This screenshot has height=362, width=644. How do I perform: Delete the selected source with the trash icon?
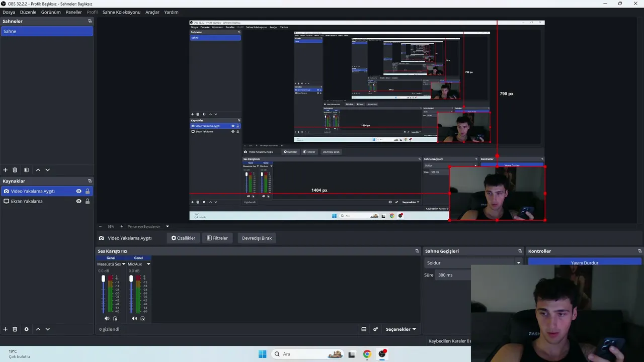click(x=15, y=329)
